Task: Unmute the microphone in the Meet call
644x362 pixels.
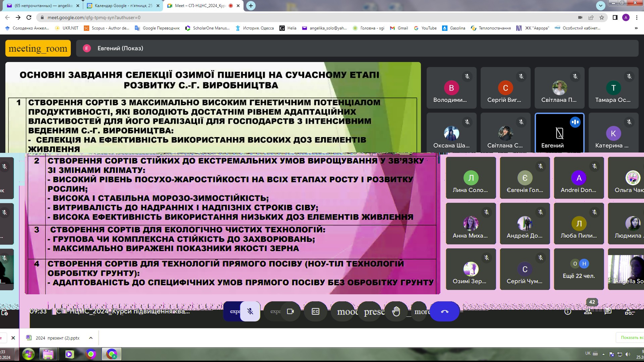Action: click(x=250, y=311)
